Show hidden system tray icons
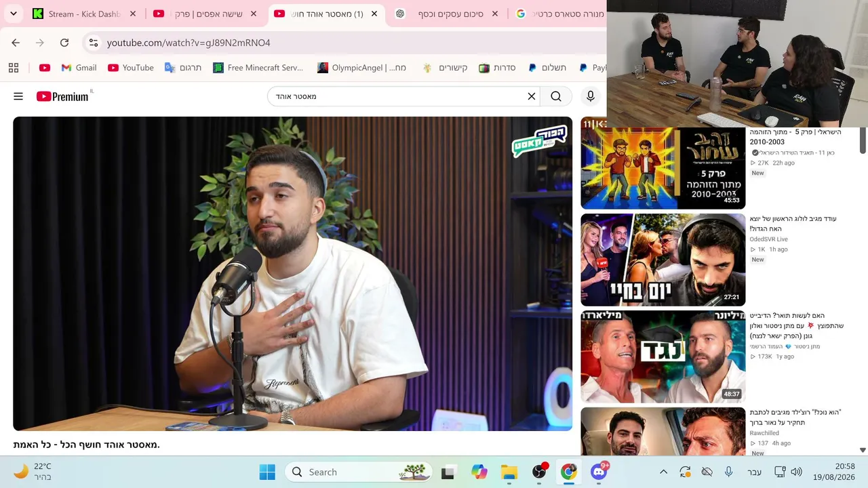 click(x=664, y=472)
